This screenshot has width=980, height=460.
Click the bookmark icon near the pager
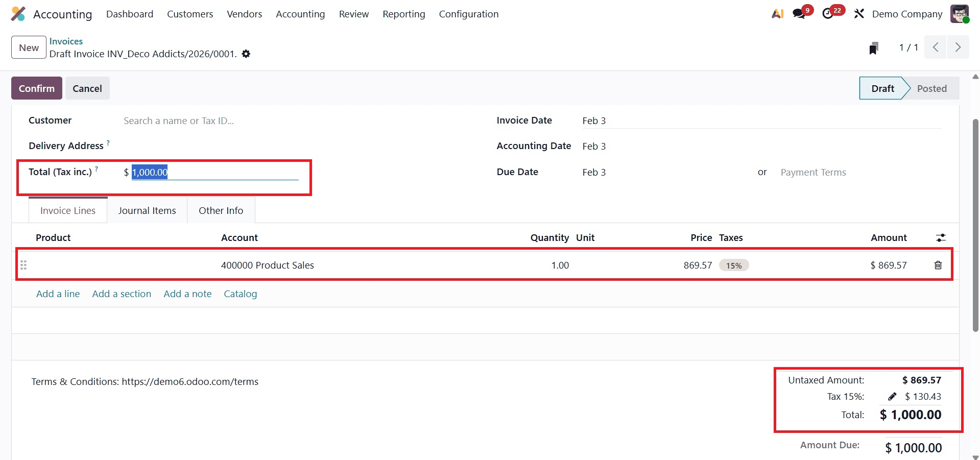pyautogui.click(x=873, y=47)
